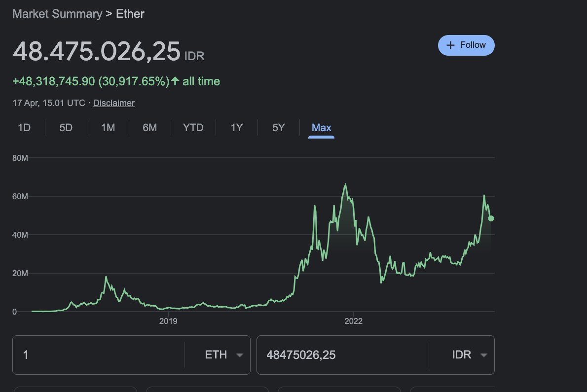Click the current price dot on chart
Screen dimensions: 587x392
pos(491,218)
